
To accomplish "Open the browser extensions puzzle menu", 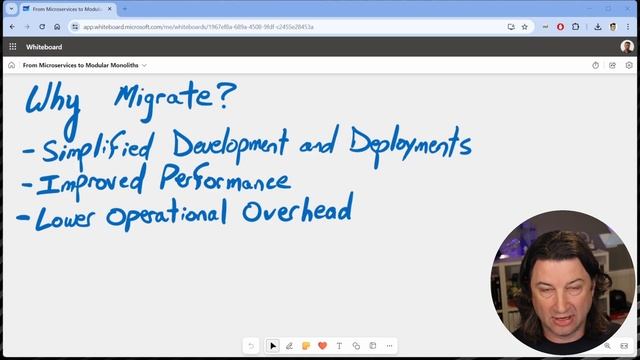I will click(576, 27).
